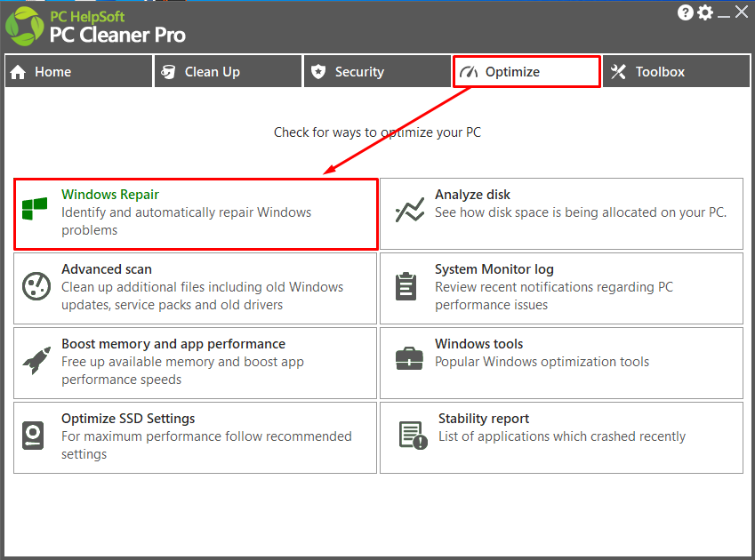Click 'Check for ways to optimize your PC' heading
This screenshot has height=560, width=755.
377,132
